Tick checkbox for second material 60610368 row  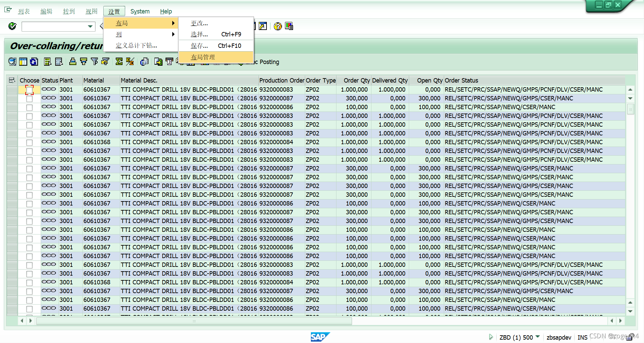tap(30, 283)
